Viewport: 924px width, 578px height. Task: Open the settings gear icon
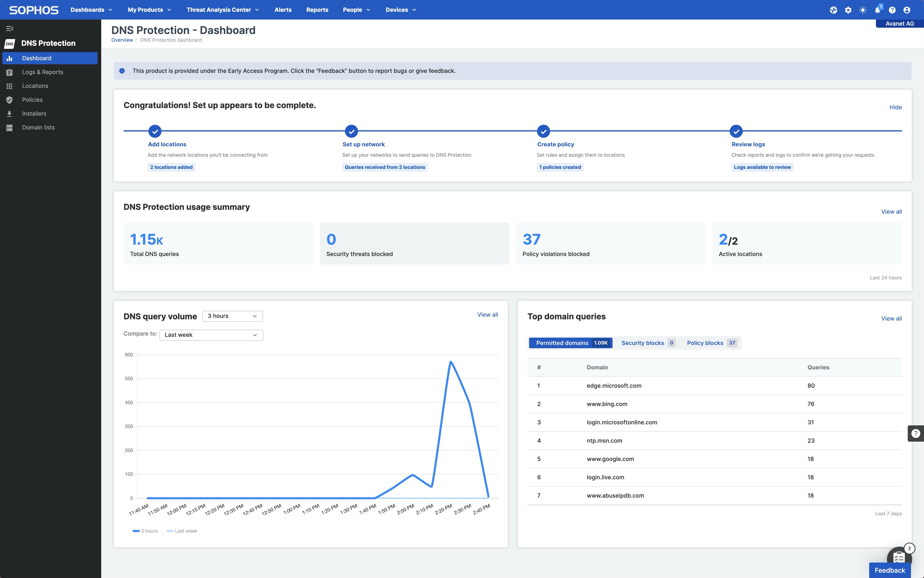(848, 10)
